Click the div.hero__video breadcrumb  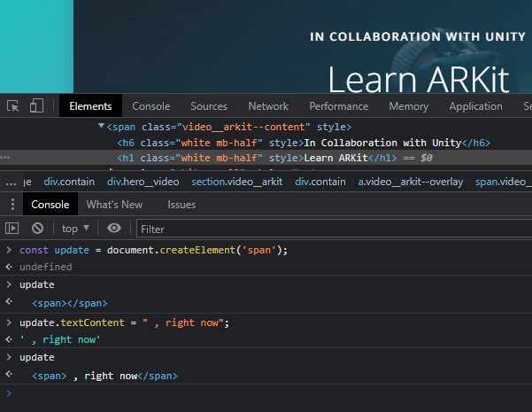point(143,182)
